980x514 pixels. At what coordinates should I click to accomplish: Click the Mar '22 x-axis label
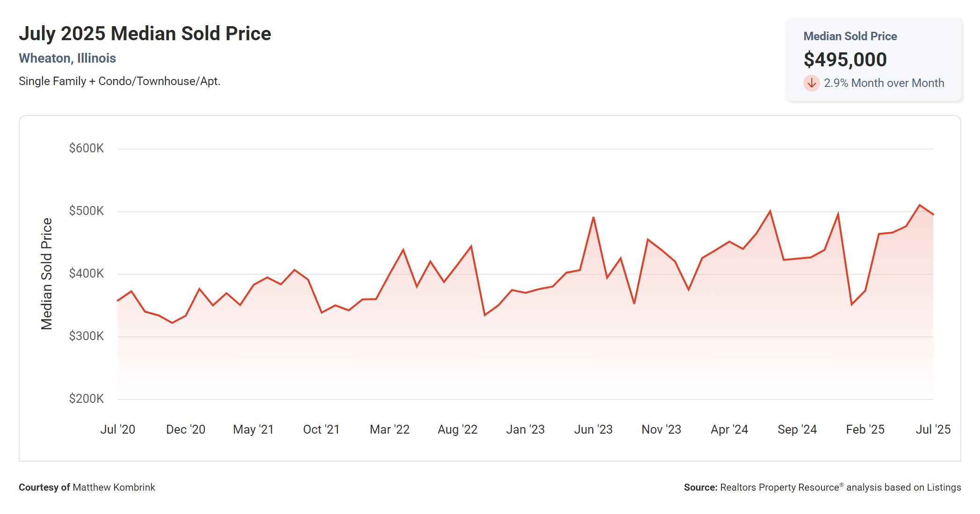point(389,429)
